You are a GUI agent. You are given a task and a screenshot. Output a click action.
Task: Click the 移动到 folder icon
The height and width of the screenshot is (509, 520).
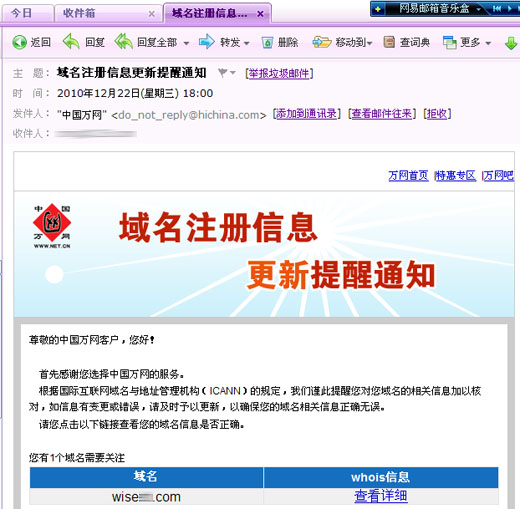322,42
